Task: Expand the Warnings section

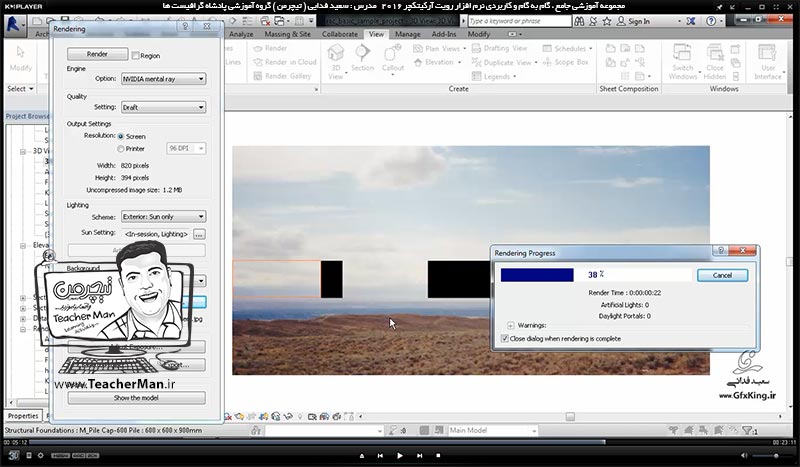Action: (x=510, y=326)
